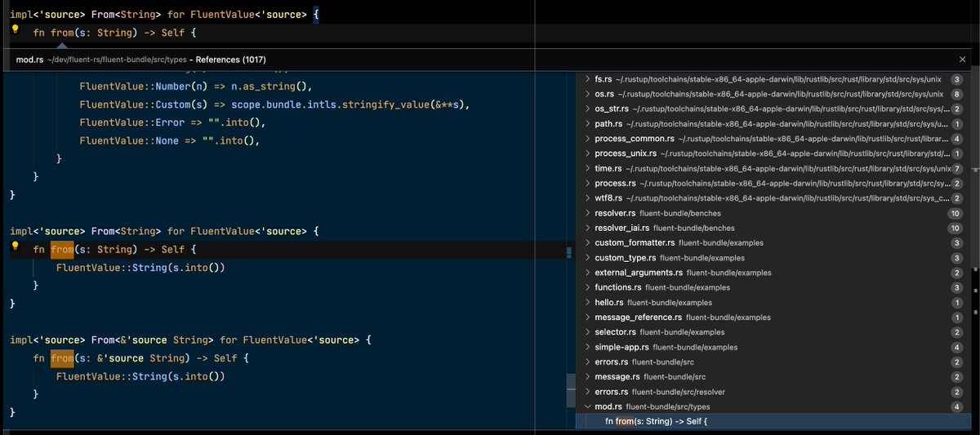980x435 pixels.
Task: Select hello.rs file entry
Action: point(773,302)
